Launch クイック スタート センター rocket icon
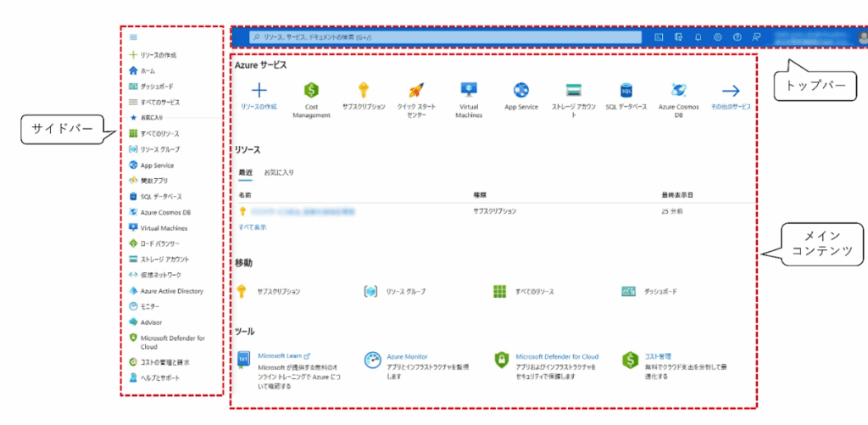This screenshot has height=425, width=868. [415, 91]
